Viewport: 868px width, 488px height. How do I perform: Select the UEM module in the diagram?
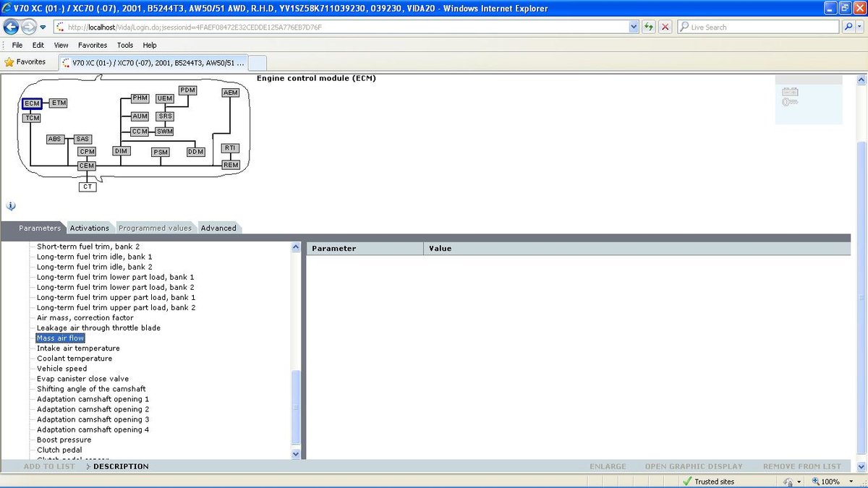[x=164, y=98]
